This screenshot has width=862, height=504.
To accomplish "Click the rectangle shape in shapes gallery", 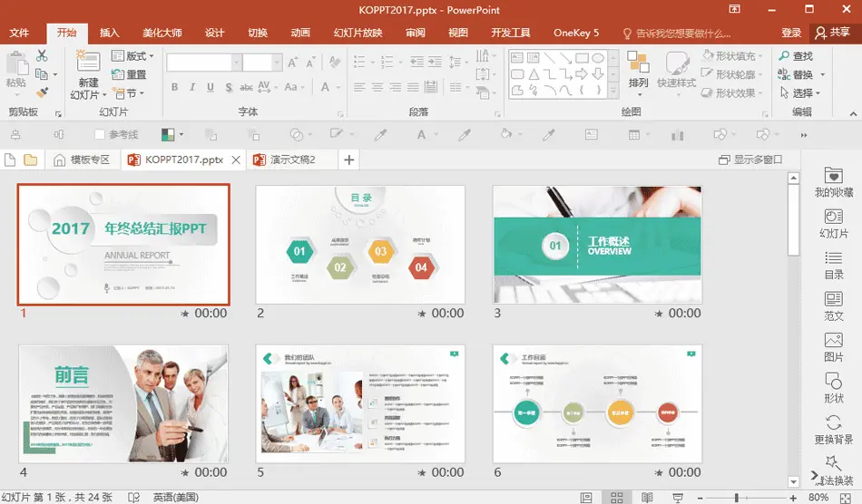I will pyautogui.click(x=583, y=58).
